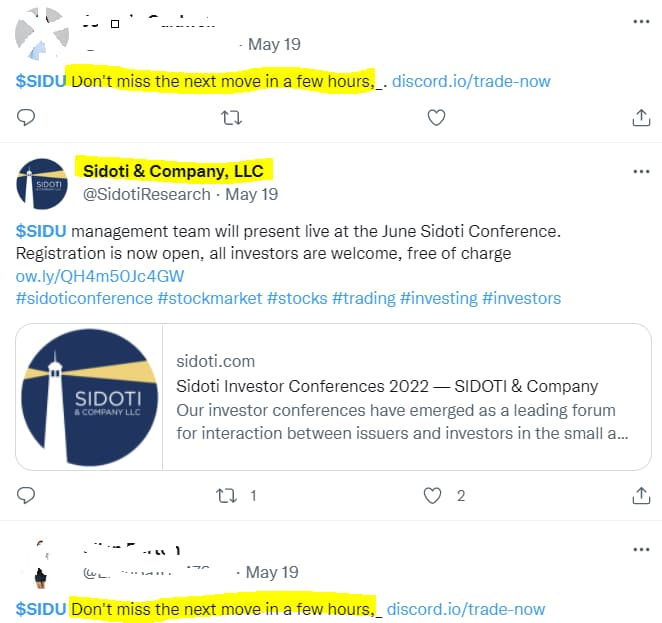The image size is (662, 623).
Task: Reply to Sidoti & Company tweet
Action: point(26,496)
